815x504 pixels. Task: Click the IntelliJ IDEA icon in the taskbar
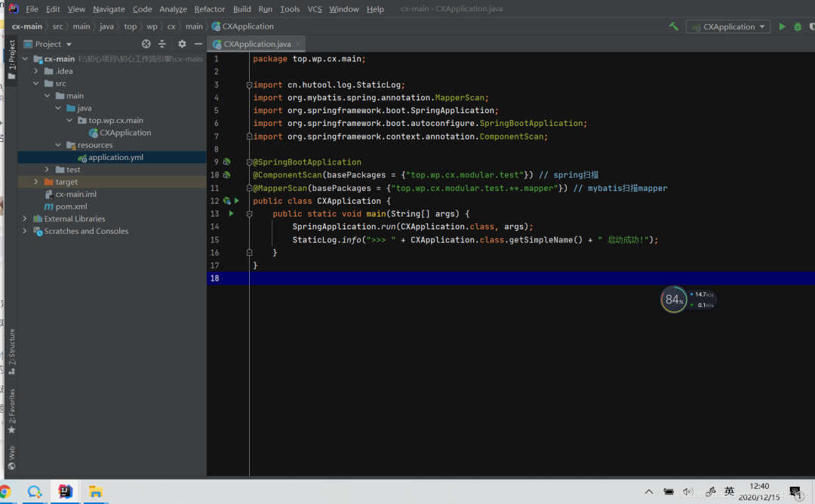click(x=66, y=492)
